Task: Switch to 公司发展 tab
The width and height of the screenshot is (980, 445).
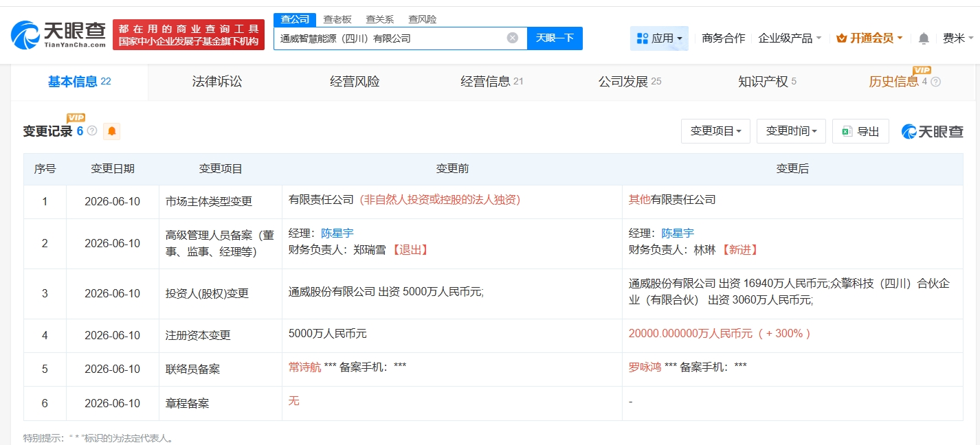Action: pyautogui.click(x=630, y=82)
